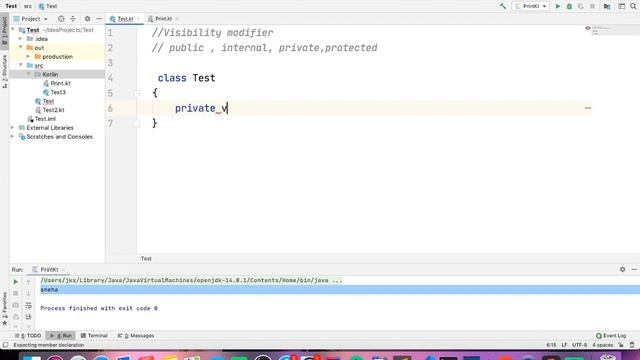
Task: Click the Down the stack trace arrow
Action: click(x=28, y=293)
